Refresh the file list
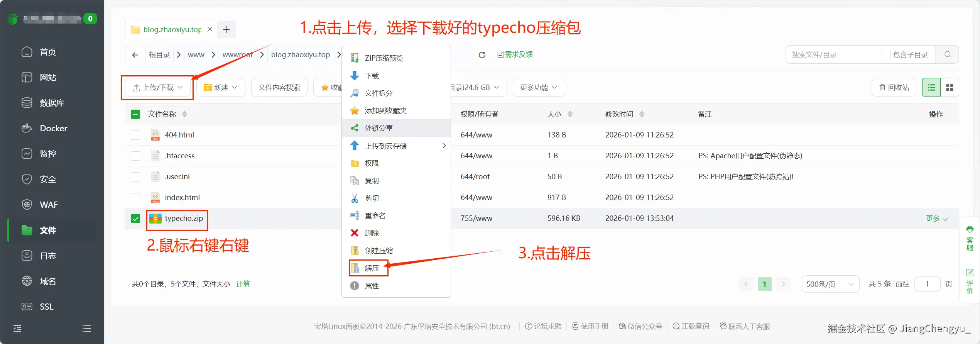 pos(482,55)
